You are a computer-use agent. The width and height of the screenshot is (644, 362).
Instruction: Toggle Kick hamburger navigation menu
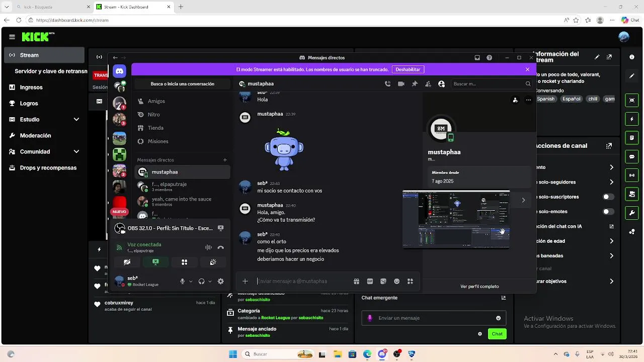click(x=12, y=37)
